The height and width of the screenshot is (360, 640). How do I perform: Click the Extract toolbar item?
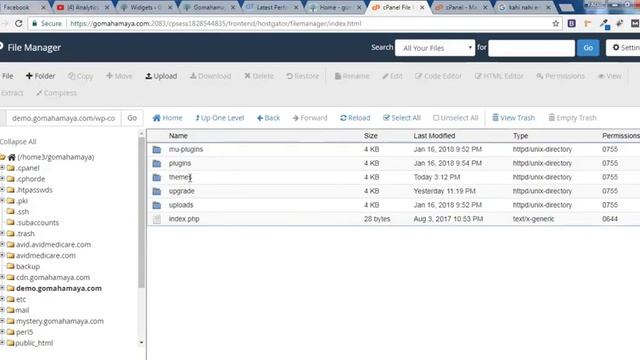point(12,93)
